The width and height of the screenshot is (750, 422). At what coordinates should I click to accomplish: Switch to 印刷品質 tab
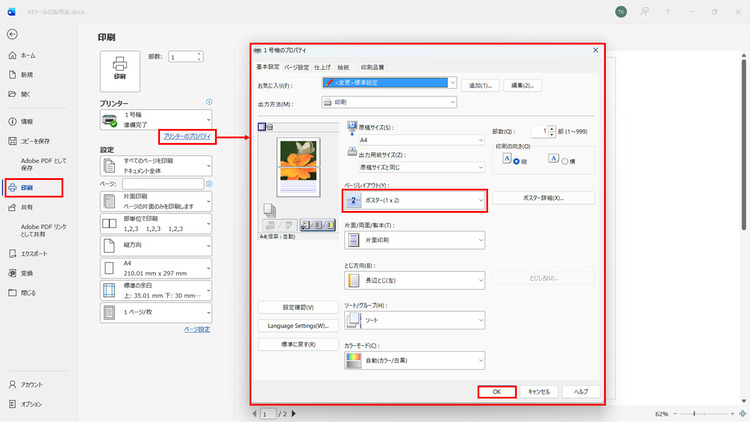(x=373, y=67)
